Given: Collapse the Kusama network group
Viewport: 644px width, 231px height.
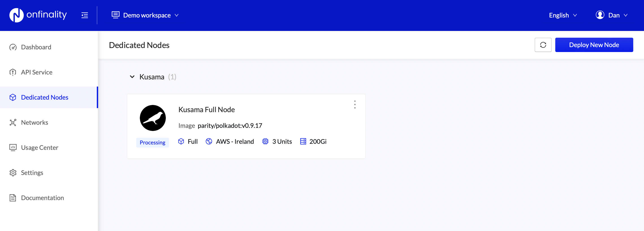Looking at the screenshot, I should [132, 77].
